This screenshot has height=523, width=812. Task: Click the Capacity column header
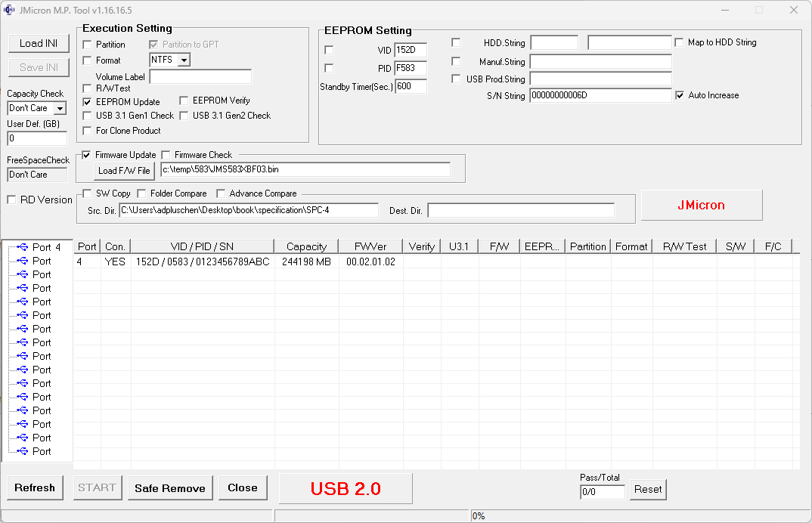(x=306, y=246)
